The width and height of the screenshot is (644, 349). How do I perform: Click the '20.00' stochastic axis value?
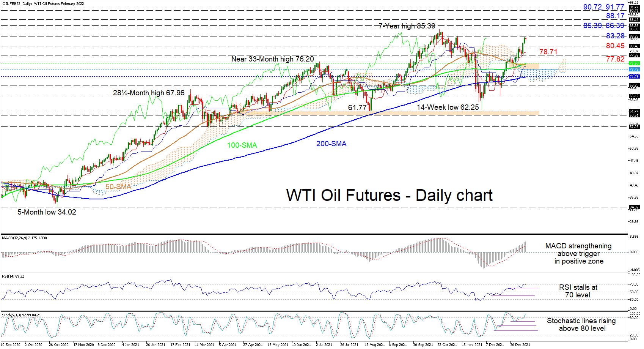(x=635, y=335)
